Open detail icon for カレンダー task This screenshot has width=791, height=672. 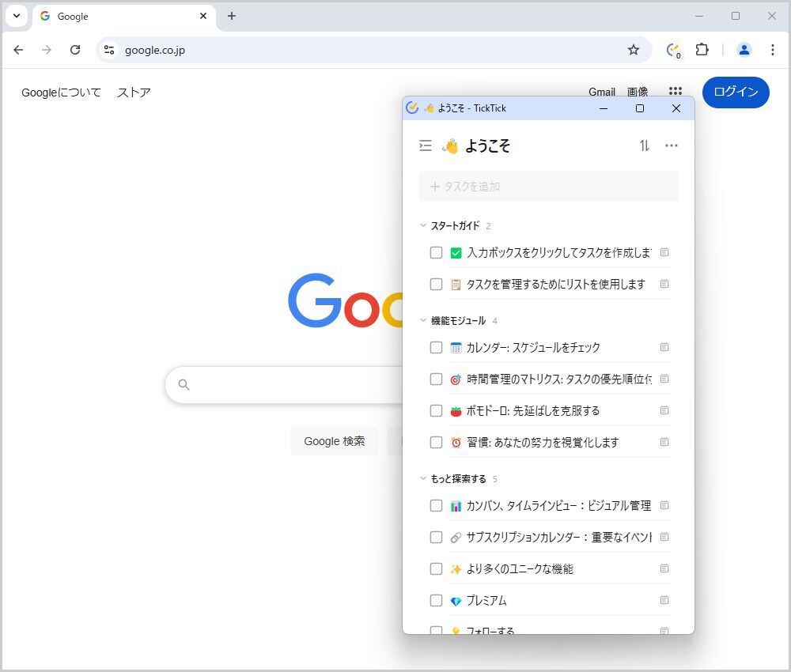click(x=664, y=347)
